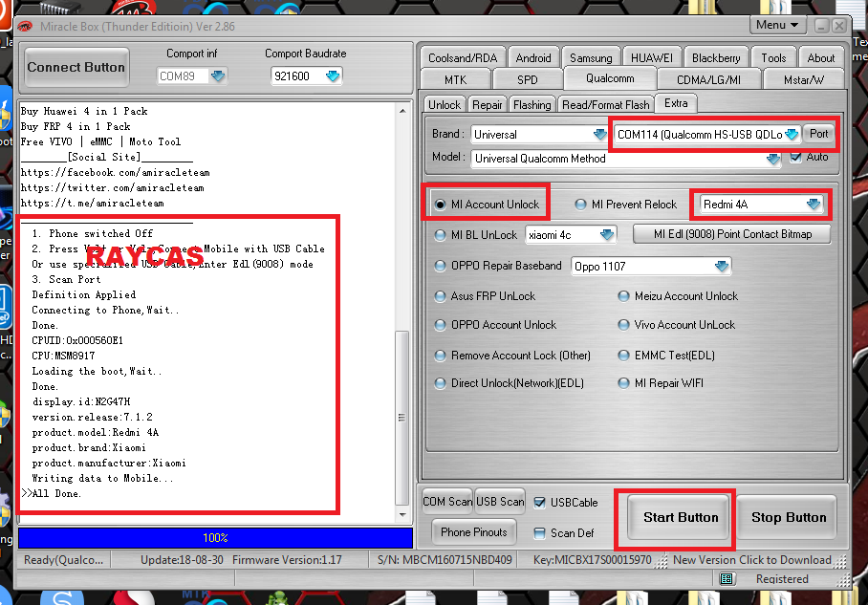
Task: Click the Stop Button
Action: point(789,517)
